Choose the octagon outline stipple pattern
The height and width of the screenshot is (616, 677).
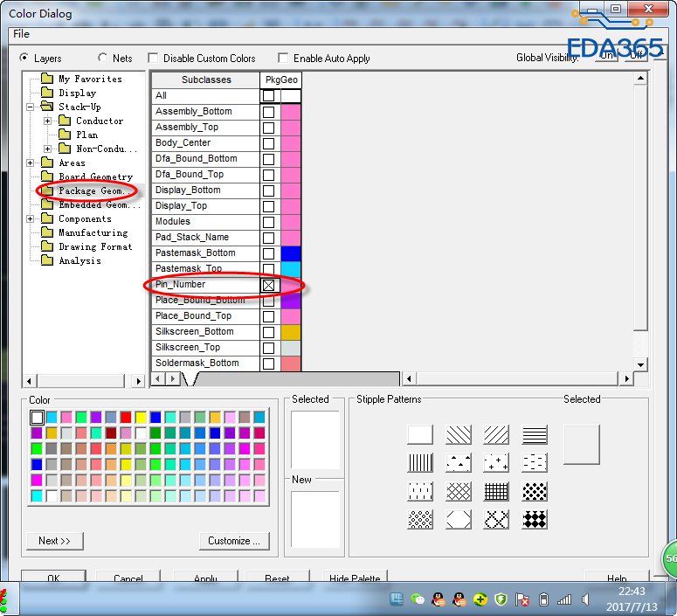pos(458,519)
